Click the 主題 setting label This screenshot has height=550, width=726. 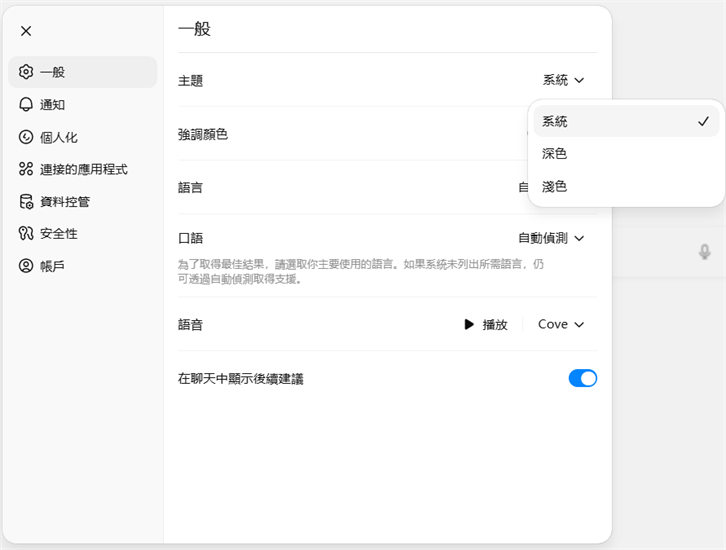(x=190, y=81)
